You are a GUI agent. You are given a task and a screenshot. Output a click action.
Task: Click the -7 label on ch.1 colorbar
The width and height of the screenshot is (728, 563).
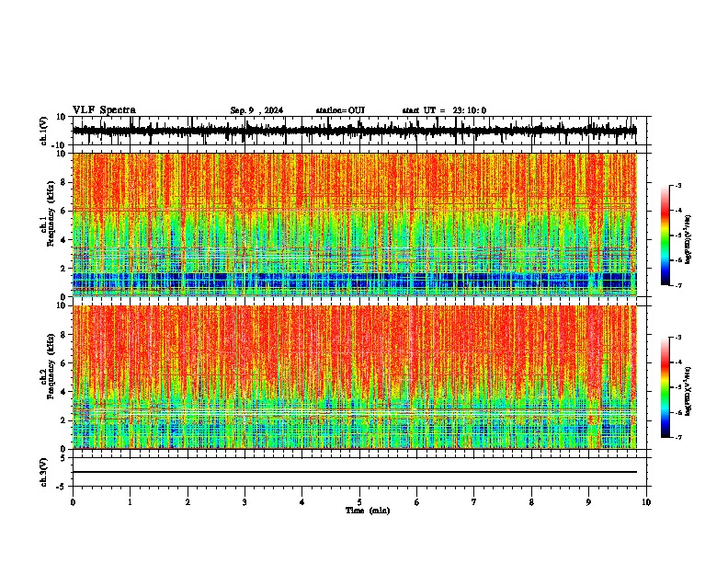(677, 285)
